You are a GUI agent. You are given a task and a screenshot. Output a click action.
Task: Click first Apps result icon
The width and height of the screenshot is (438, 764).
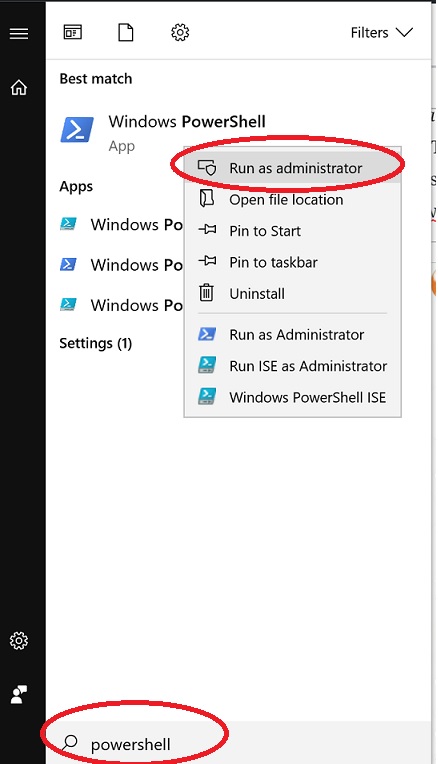[68, 224]
